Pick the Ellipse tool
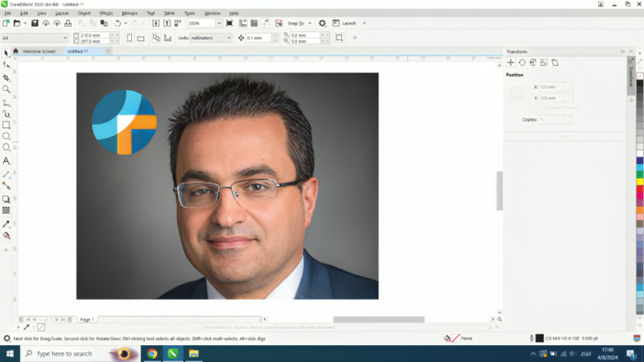The height and width of the screenshot is (362, 644). [x=6, y=137]
